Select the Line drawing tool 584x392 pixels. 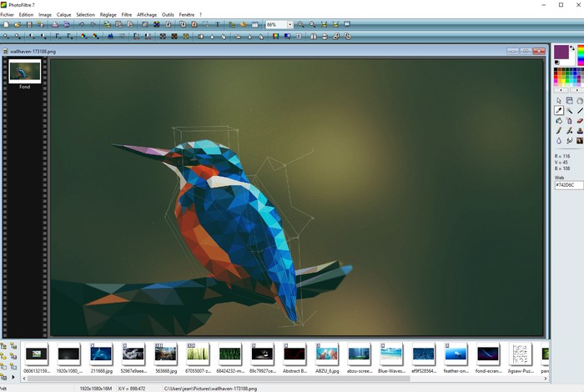coord(580,110)
